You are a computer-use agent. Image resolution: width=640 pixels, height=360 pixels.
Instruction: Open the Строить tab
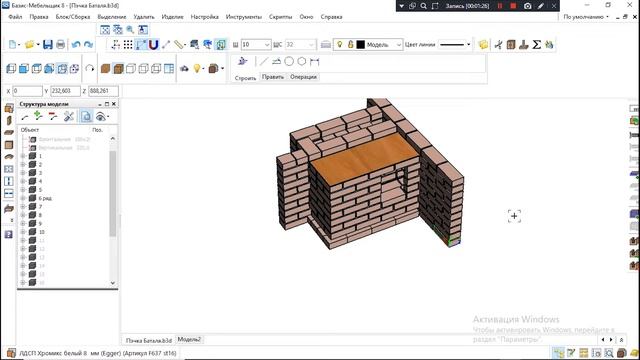(x=245, y=78)
